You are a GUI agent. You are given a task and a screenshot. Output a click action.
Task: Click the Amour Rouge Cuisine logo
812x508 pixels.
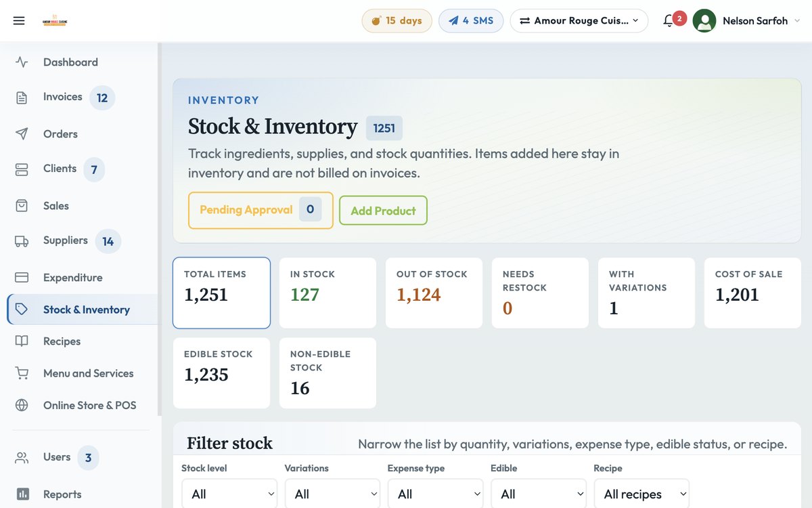[55, 21]
